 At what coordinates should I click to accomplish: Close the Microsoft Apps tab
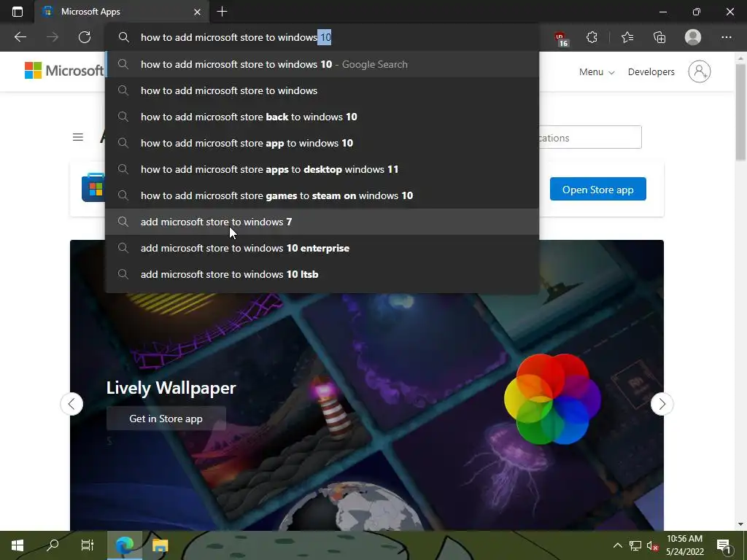point(197,12)
